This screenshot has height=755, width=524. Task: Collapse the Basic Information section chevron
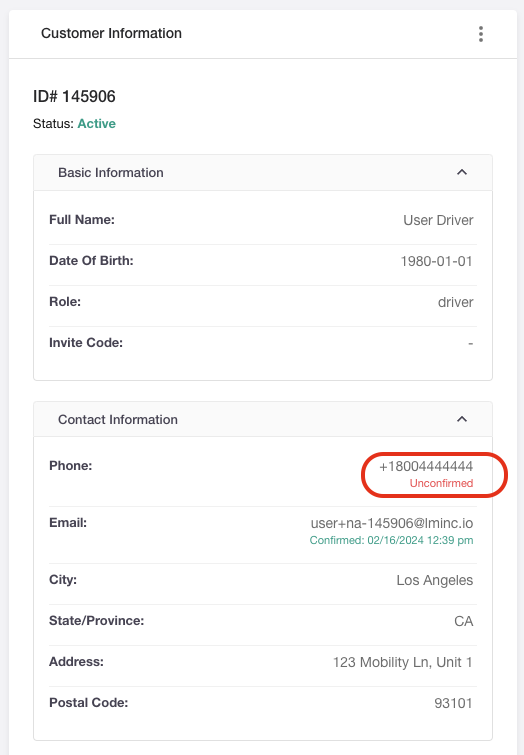pos(462,172)
